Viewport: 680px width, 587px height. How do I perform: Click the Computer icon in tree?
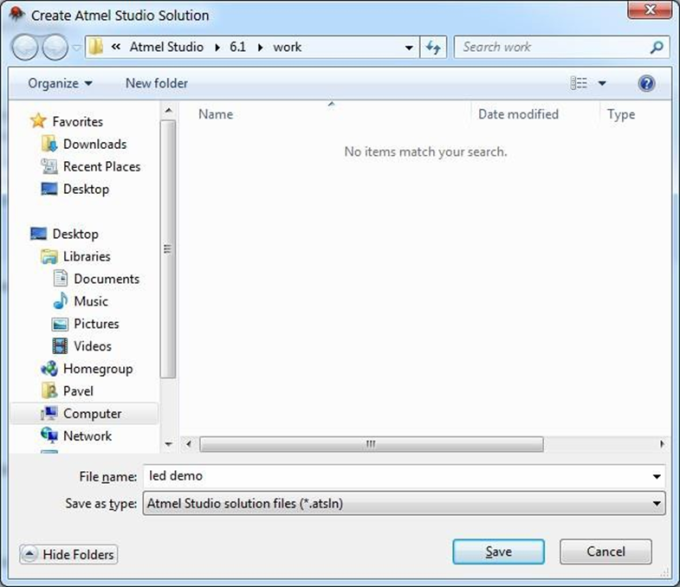pyautogui.click(x=49, y=413)
